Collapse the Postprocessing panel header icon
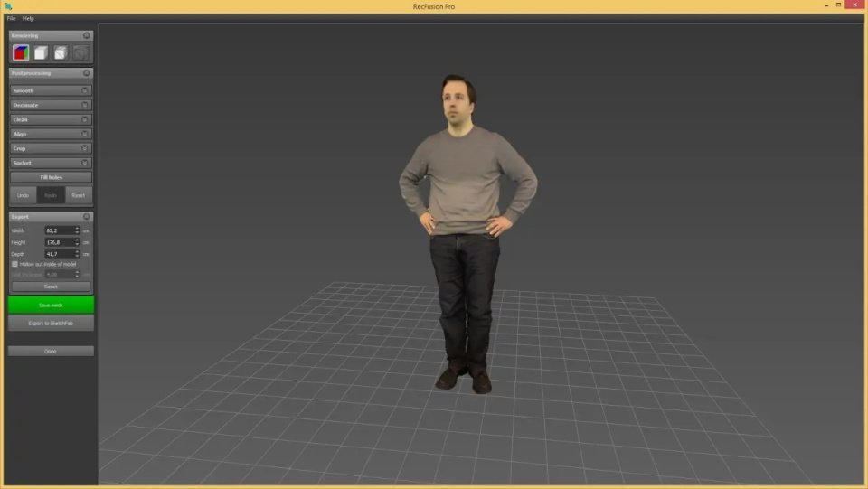Image resolution: width=868 pixels, height=489 pixels. (x=87, y=73)
